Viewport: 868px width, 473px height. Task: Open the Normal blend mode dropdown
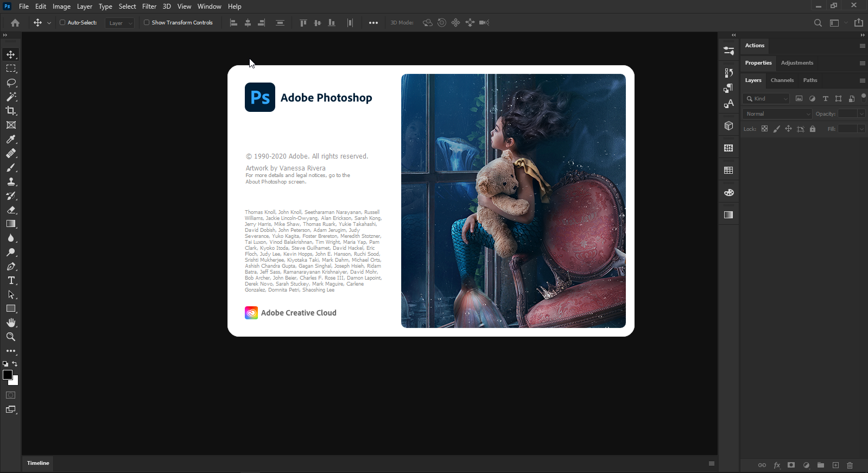pos(777,113)
